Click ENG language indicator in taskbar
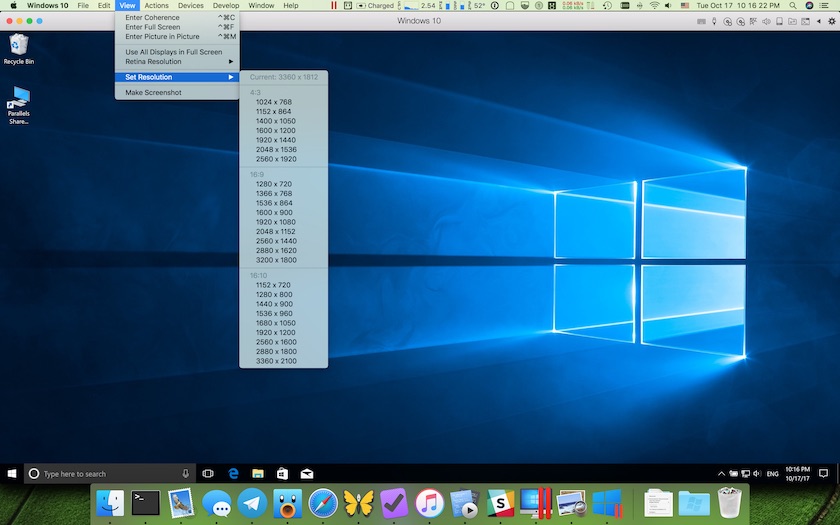840x525 pixels. point(772,474)
